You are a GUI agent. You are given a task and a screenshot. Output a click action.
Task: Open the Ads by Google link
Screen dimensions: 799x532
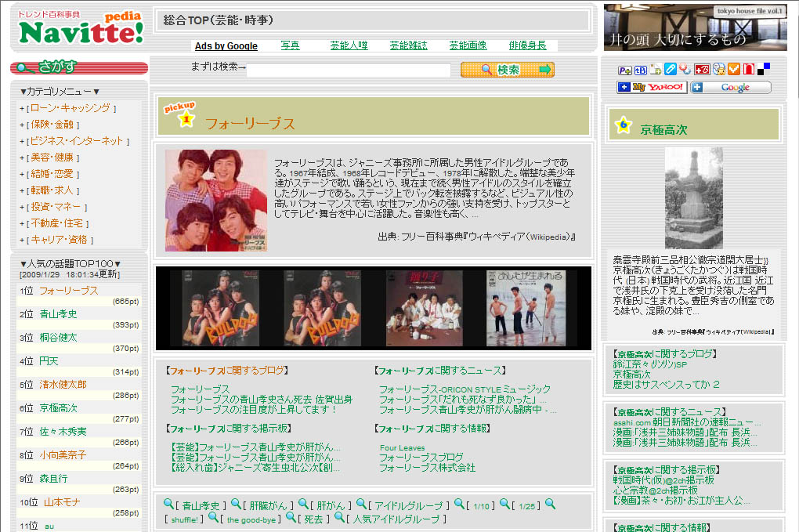tap(226, 46)
